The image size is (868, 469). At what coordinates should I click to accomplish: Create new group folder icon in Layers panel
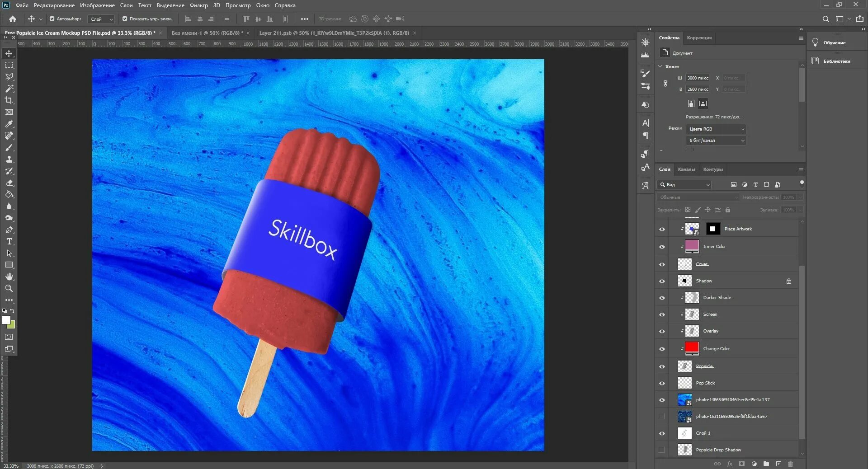766,464
